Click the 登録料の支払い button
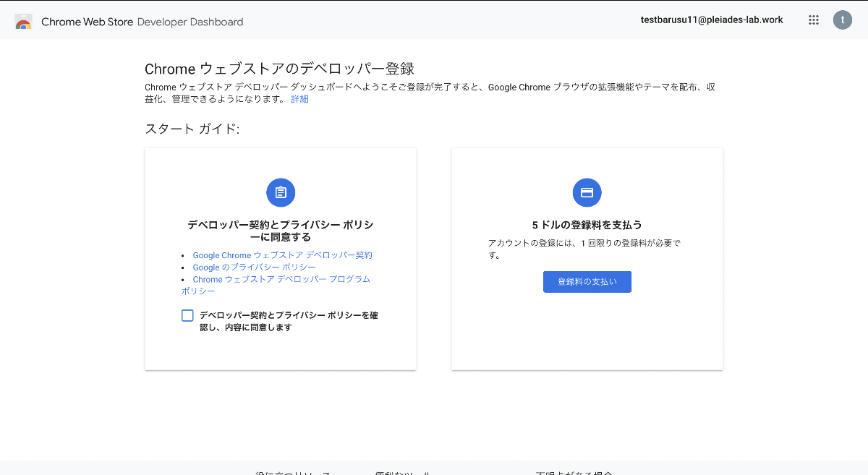This screenshot has width=868, height=475. tap(587, 282)
